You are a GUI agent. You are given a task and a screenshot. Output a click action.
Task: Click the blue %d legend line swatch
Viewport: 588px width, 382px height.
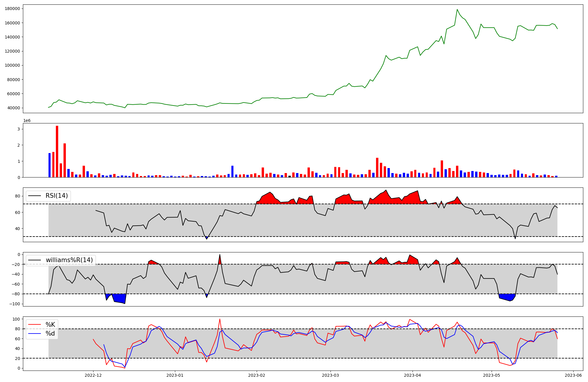tap(34, 334)
